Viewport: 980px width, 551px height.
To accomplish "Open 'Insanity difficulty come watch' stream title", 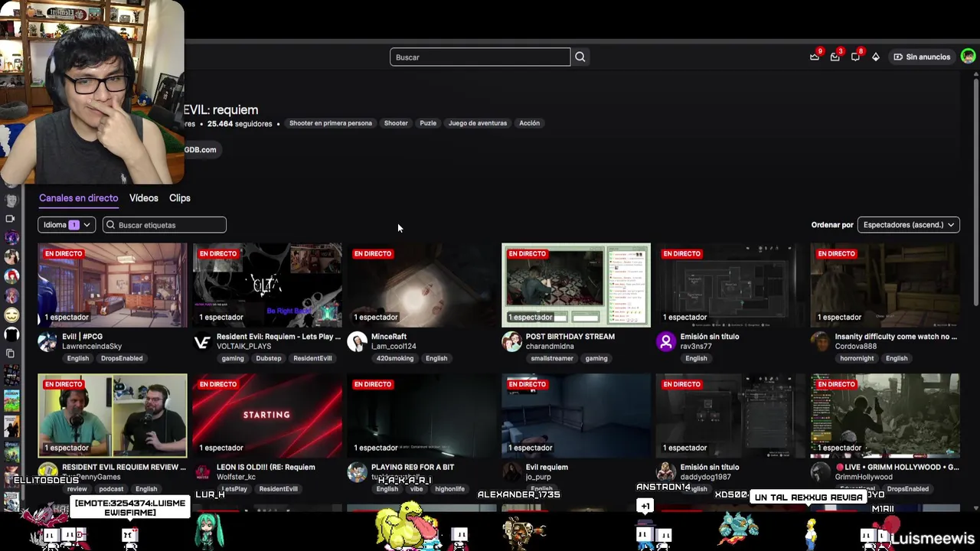I will [x=896, y=337].
